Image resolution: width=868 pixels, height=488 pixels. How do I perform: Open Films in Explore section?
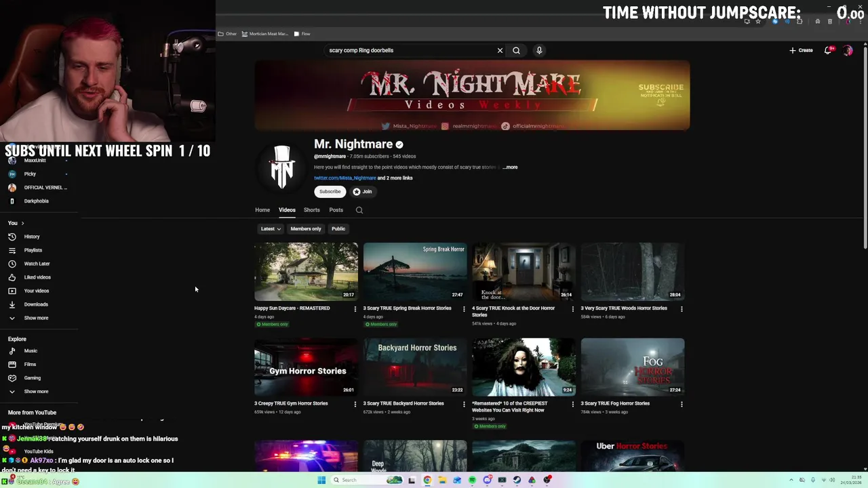click(x=30, y=365)
